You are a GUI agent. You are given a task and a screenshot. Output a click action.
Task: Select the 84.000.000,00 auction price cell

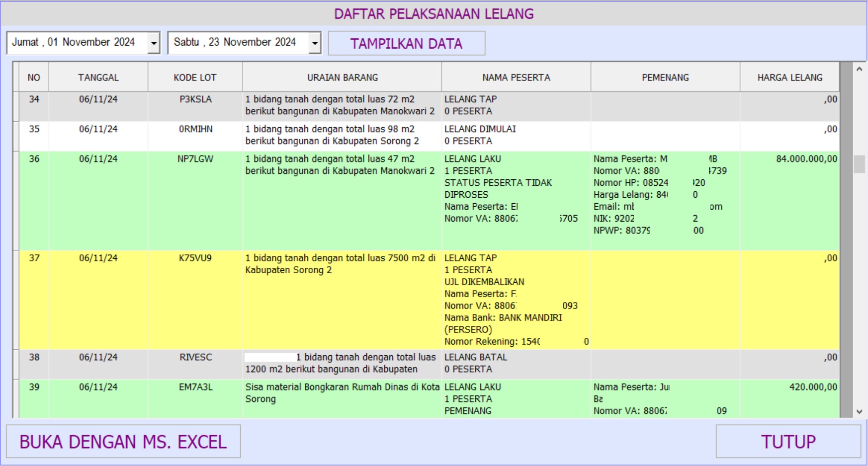point(806,159)
